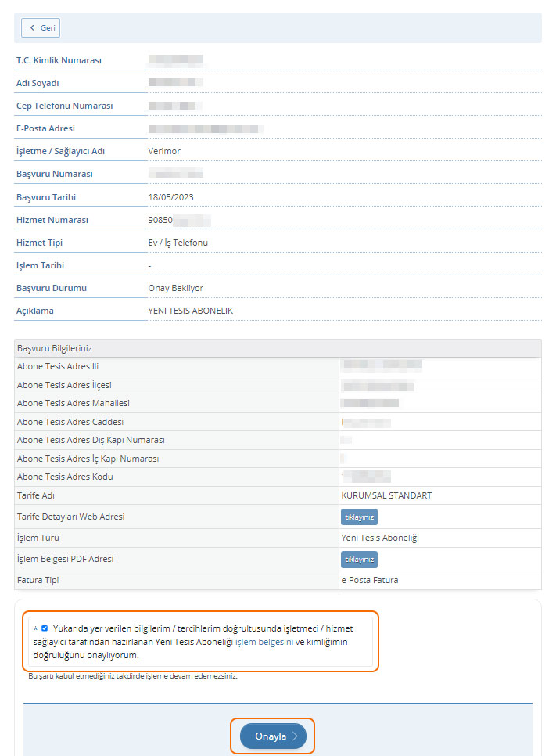Go back with the Geri button
The image size is (556, 756).
(41, 28)
